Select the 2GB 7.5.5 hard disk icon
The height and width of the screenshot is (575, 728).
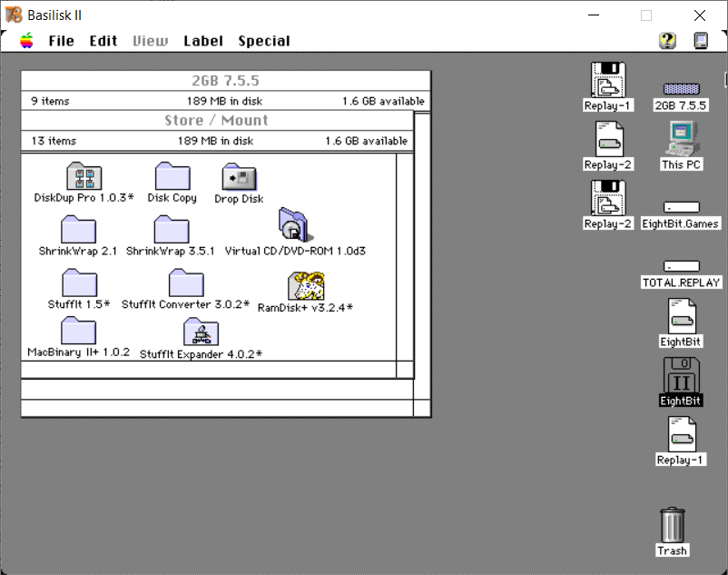point(681,89)
